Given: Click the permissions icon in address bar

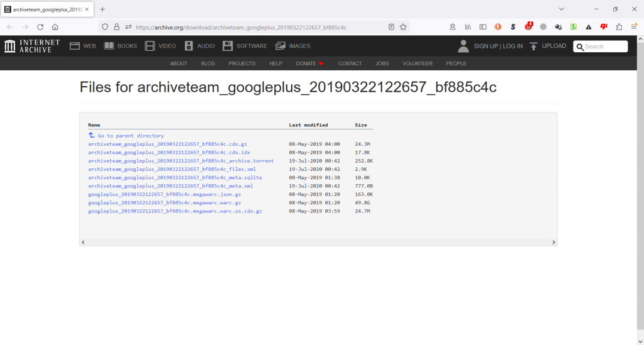Looking at the screenshot, I should (x=128, y=27).
